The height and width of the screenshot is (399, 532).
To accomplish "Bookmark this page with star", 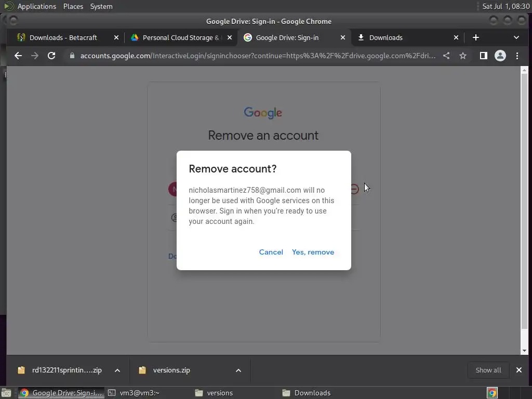I will 463,56.
